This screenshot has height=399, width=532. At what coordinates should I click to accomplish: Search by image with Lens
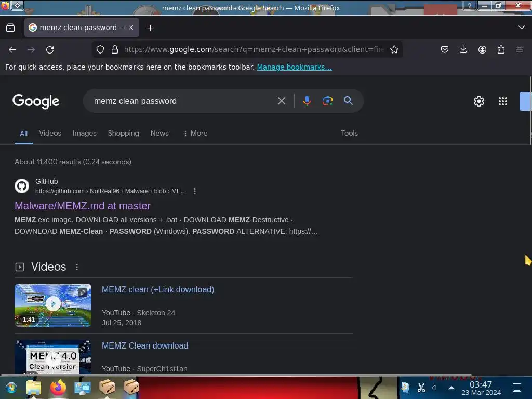(x=327, y=101)
